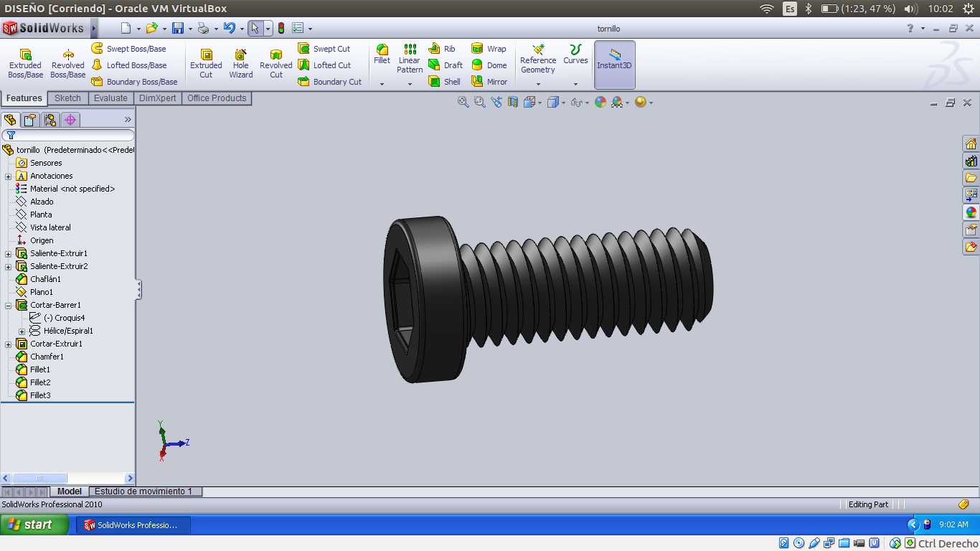Choose Boundary Boss/Base feature

coord(134,82)
